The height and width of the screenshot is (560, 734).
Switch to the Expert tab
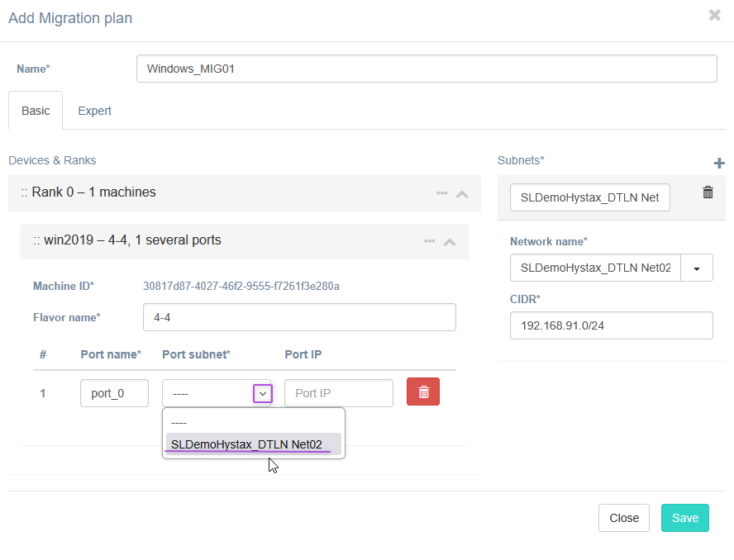click(94, 111)
